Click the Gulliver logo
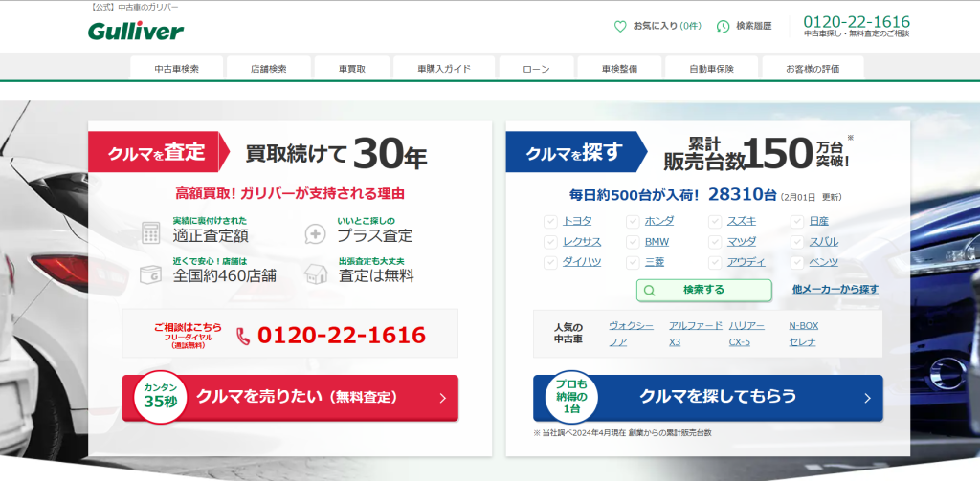This screenshot has height=481, width=980. point(136,31)
